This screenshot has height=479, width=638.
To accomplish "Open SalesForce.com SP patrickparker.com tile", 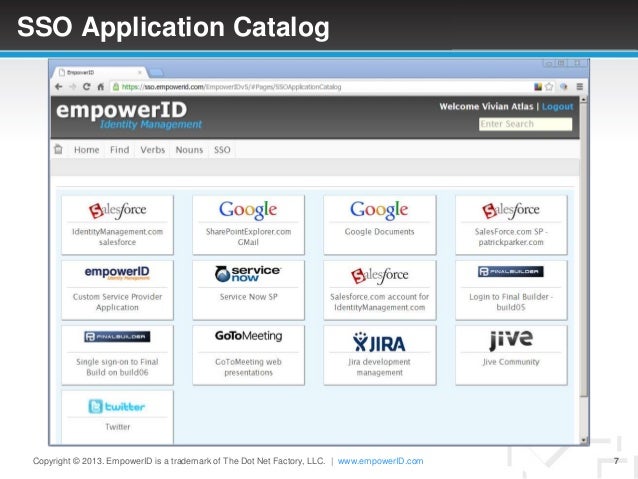I will [x=511, y=225].
